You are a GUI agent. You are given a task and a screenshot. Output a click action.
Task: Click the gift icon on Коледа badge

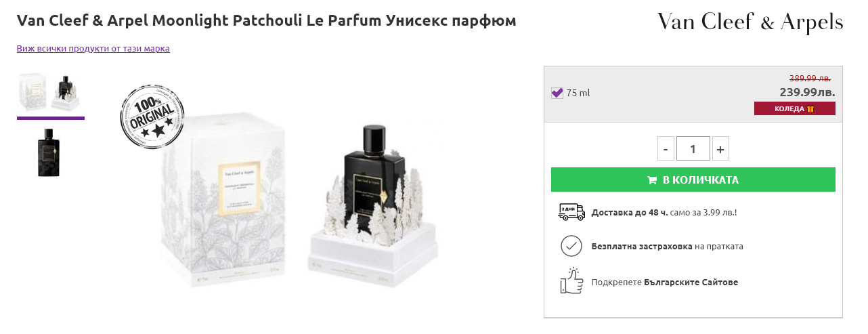(x=810, y=108)
